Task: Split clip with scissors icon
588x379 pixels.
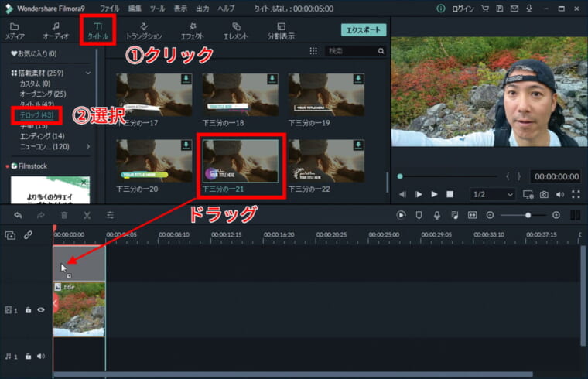Action: pos(87,215)
